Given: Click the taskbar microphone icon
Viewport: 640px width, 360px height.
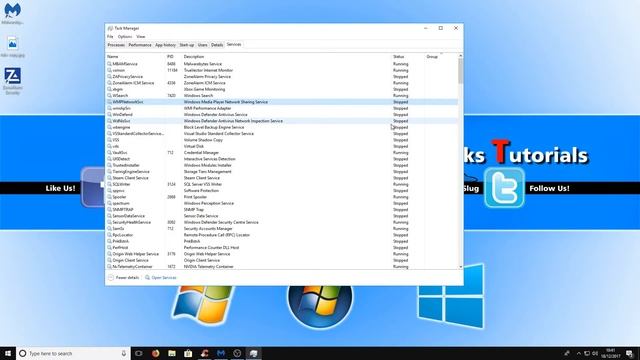Looking at the screenshot, I should [x=124, y=353].
